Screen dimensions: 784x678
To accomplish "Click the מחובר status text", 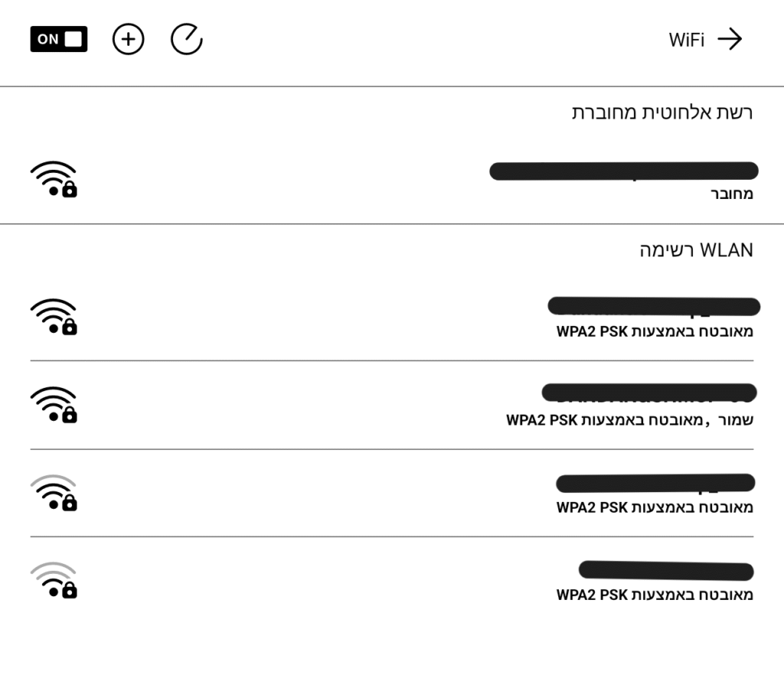I will click(x=732, y=194).
